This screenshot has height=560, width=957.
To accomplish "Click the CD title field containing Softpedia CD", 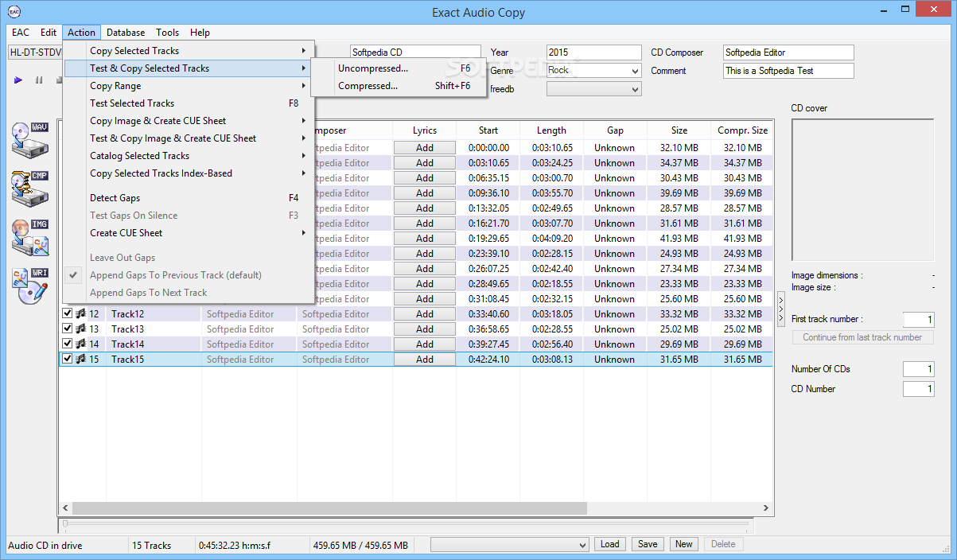I will click(415, 52).
